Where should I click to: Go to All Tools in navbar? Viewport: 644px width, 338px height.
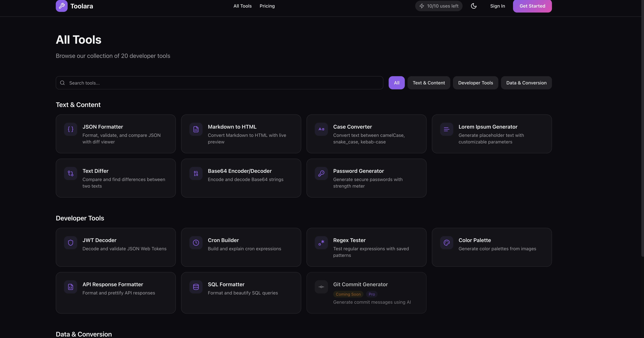click(242, 6)
